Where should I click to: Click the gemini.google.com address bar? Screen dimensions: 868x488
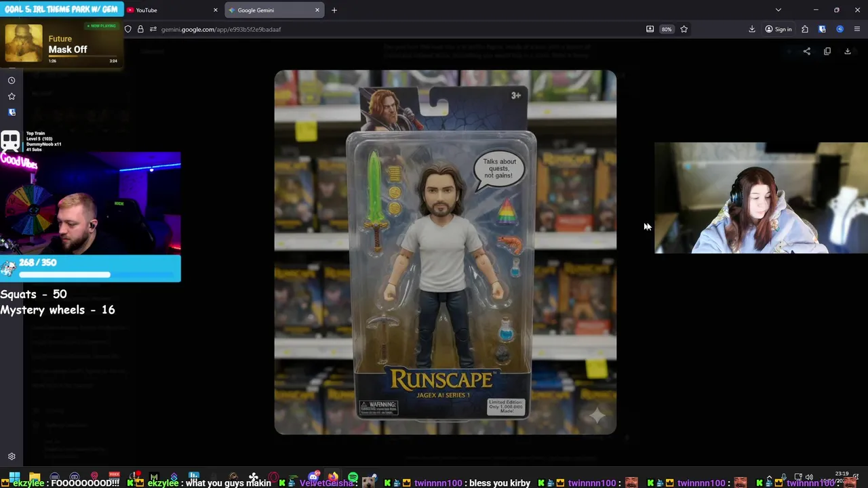point(400,29)
